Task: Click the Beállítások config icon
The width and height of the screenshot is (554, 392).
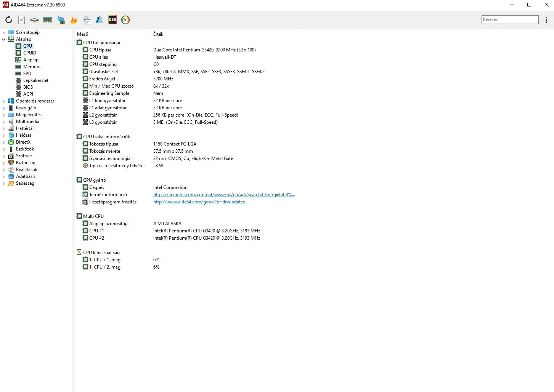Action: click(11, 170)
